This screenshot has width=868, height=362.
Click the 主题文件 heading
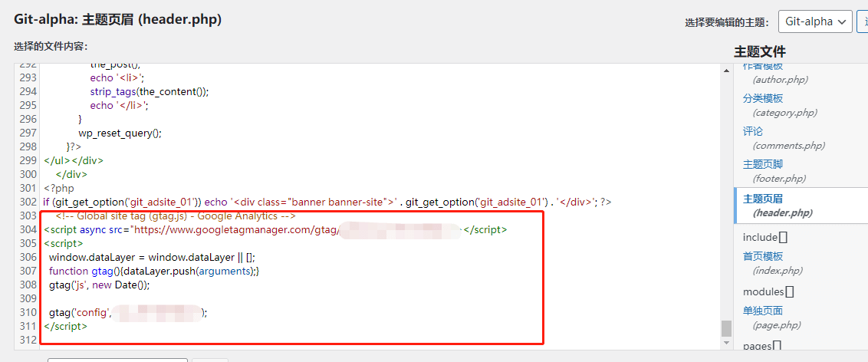coord(759,52)
